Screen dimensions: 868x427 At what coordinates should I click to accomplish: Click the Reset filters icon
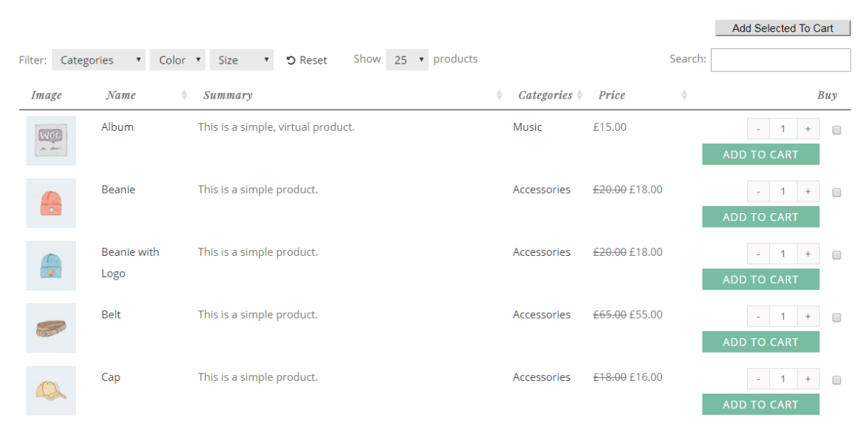coord(292,60)
